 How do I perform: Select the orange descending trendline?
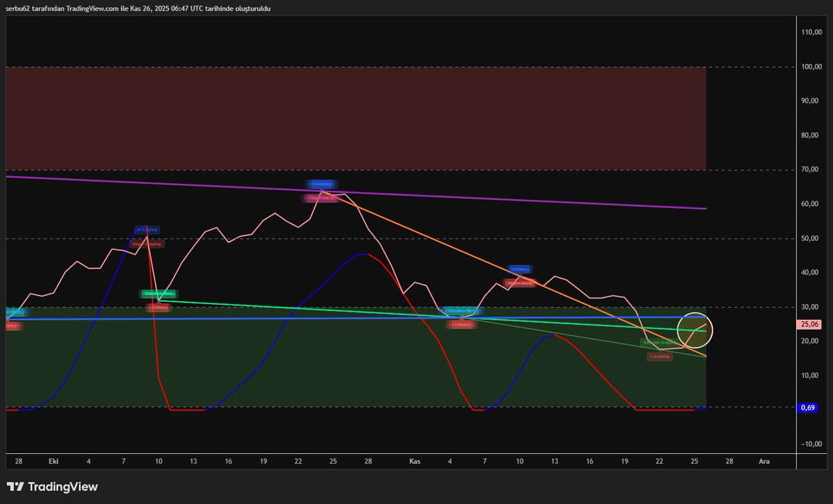[514, 274]
